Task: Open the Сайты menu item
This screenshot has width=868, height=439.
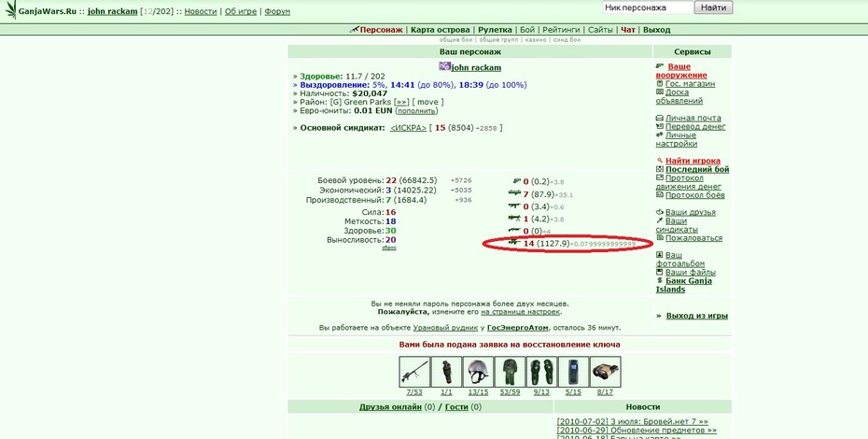Action: (x=600, y=30)
